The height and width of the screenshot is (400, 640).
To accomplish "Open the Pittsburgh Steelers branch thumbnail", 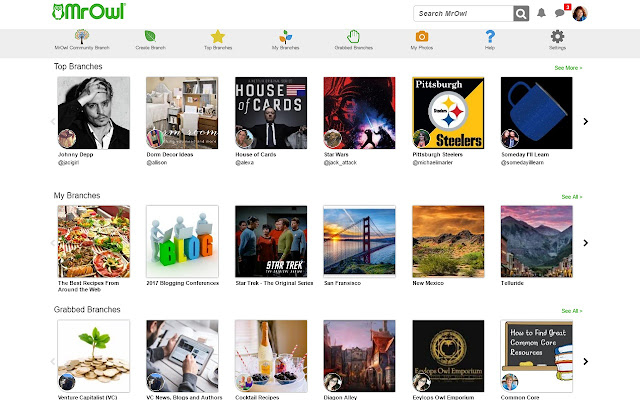I will (x=448, y=113).
